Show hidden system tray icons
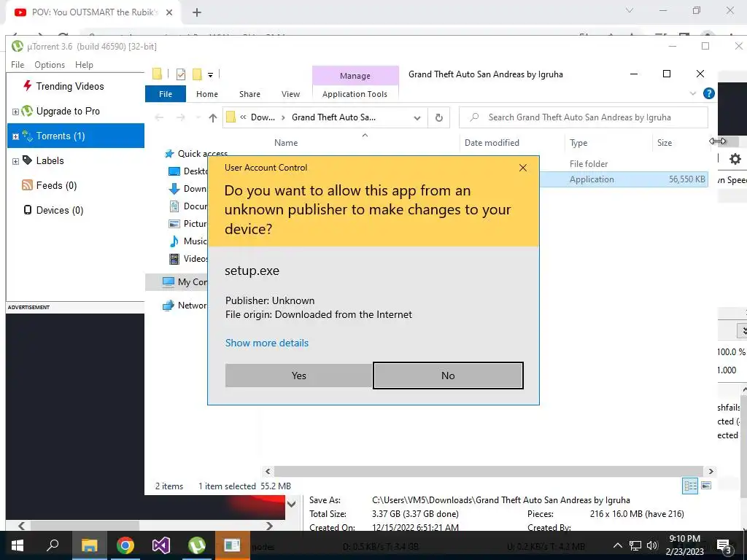The height and width of the screenshot is (560, 747). tap(617, 545)
